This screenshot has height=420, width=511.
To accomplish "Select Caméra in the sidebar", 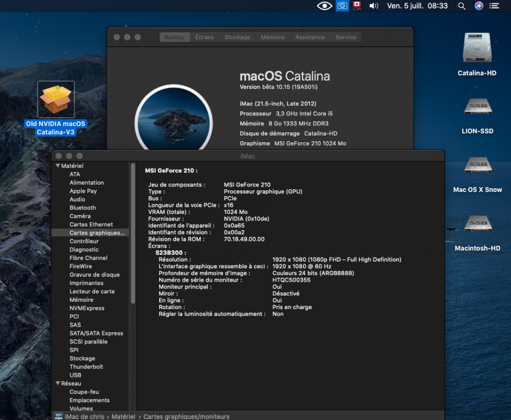I will click(80, 216).
